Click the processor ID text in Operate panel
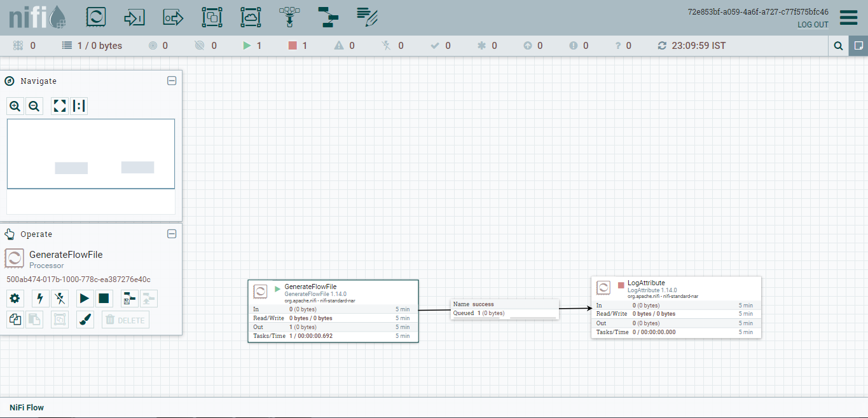 coord(78,280)
